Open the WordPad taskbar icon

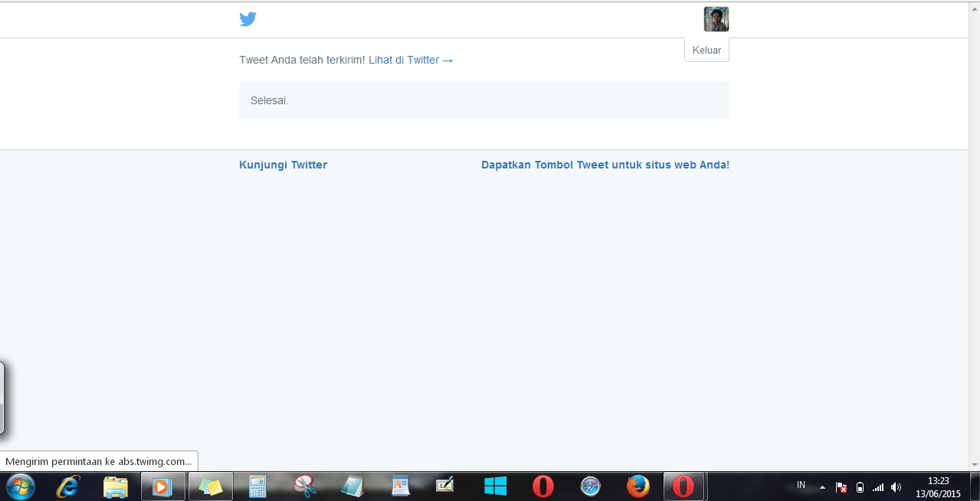click(x=401, y=486)
